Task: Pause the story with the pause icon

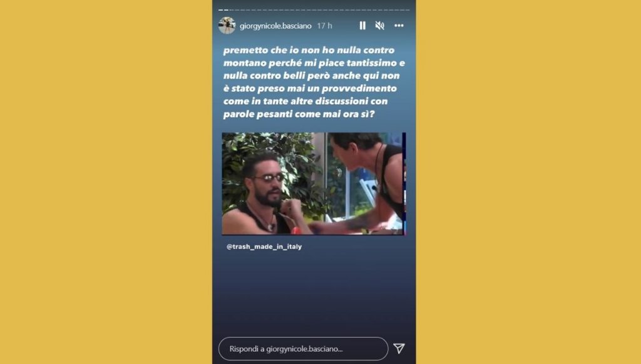Action: pos(362,25)
